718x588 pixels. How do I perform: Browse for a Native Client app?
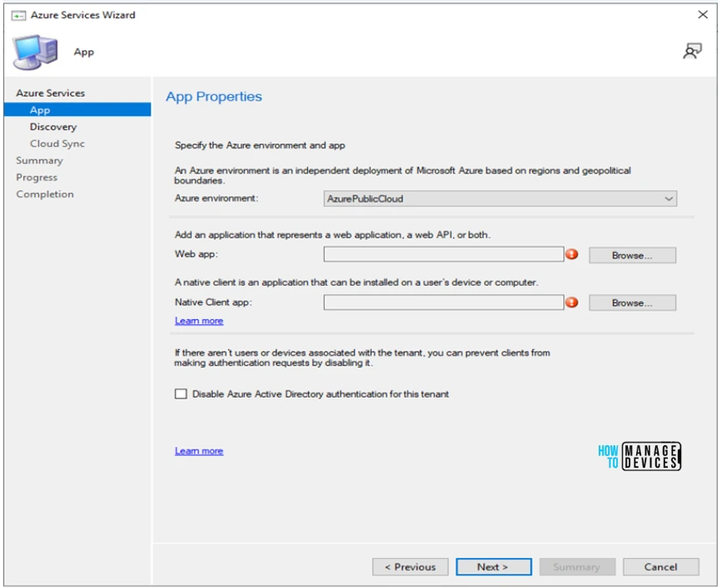click(632, 302)
